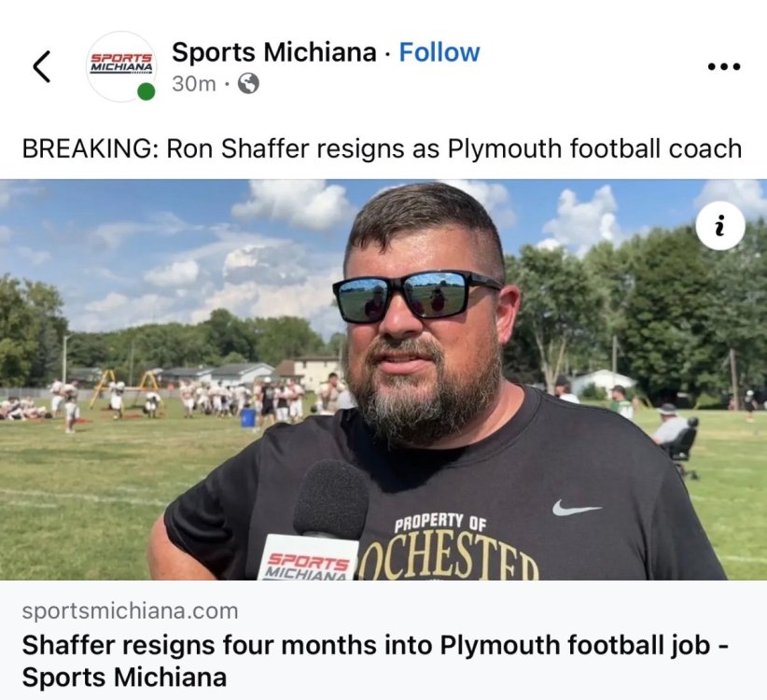Tap the info "i" icon on photo
767x700 pixels.
point(720,226)
